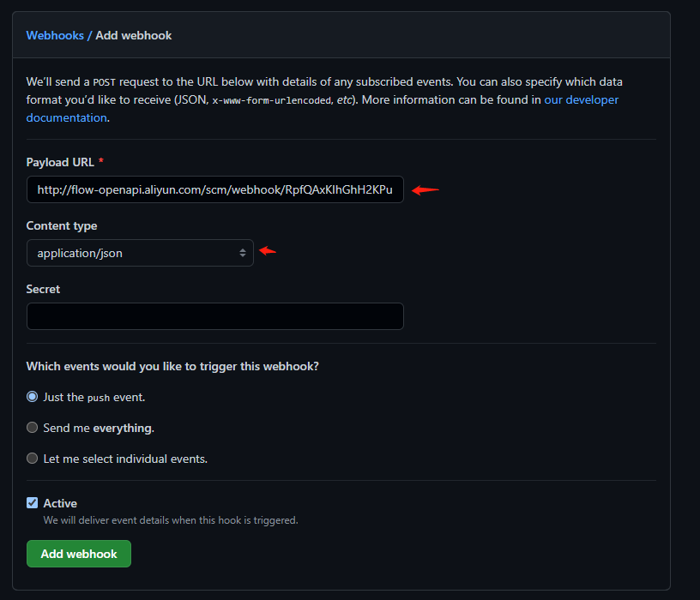Click the Secret field label

pos(43,289)
